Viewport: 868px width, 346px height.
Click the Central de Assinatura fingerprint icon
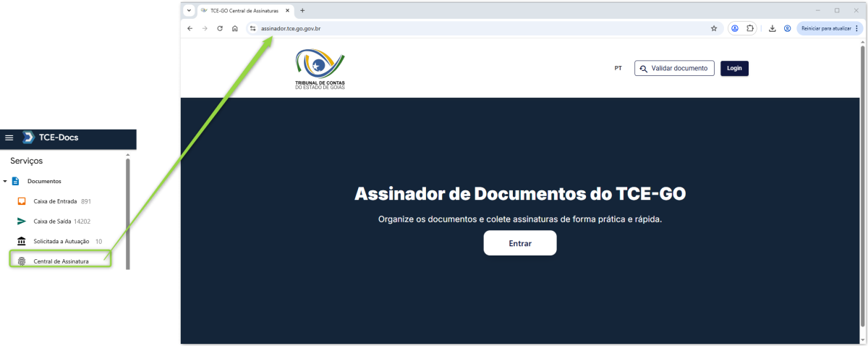(x=22, y=261)
